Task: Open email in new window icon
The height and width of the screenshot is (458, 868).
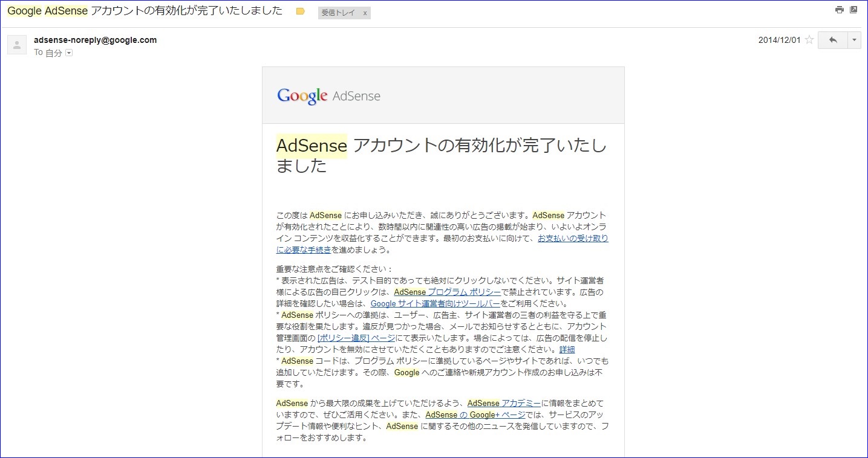Action: click(x=853, y=10)
